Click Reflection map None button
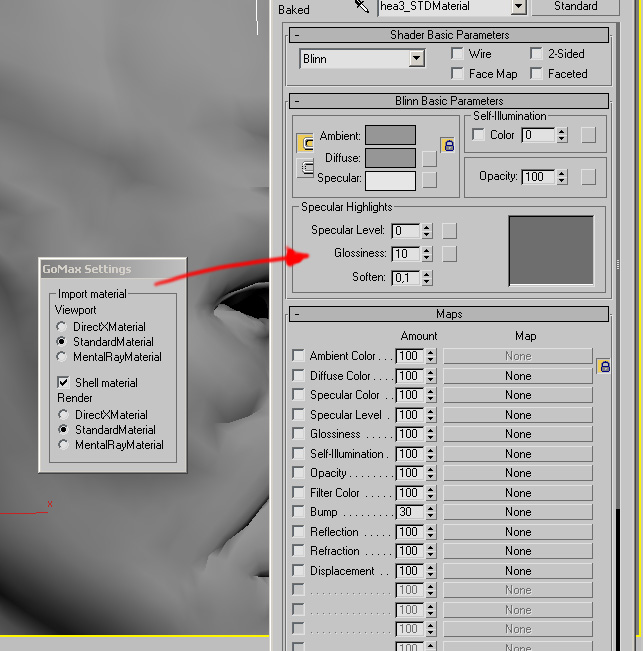643x651 pixels. [518, 532]
